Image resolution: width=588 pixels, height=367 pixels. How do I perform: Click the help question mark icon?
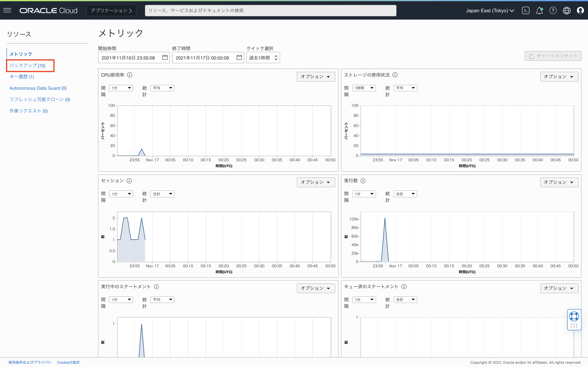coord(553,10)
